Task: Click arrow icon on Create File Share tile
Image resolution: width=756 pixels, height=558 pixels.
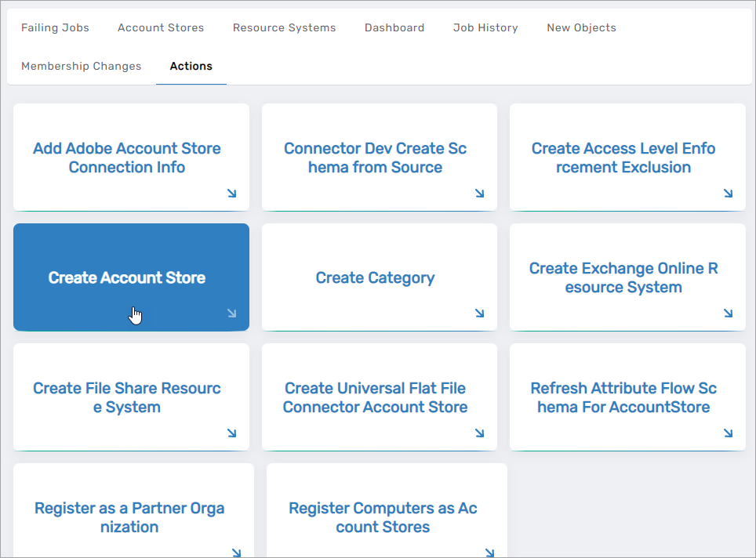Action: click(x=231, y=433)
